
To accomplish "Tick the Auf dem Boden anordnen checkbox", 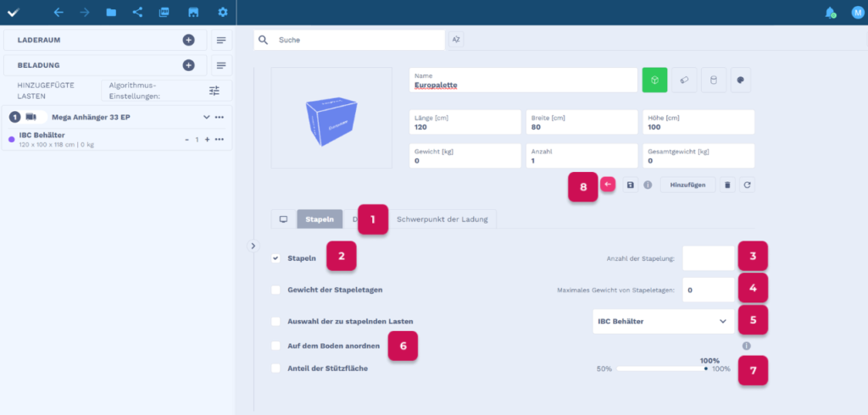I will (275, 346).
